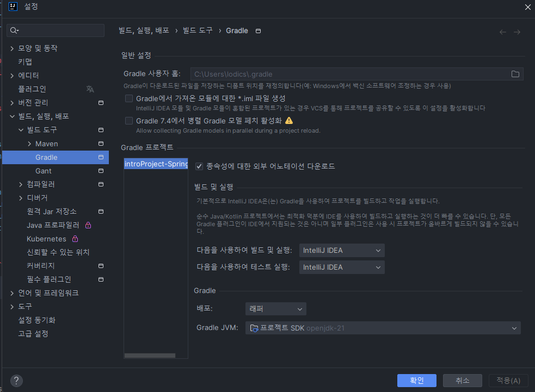The image size is (535, 392).
Task: Click the project-level icon next to Gradle breadcrumb
Action: point(259,31)
